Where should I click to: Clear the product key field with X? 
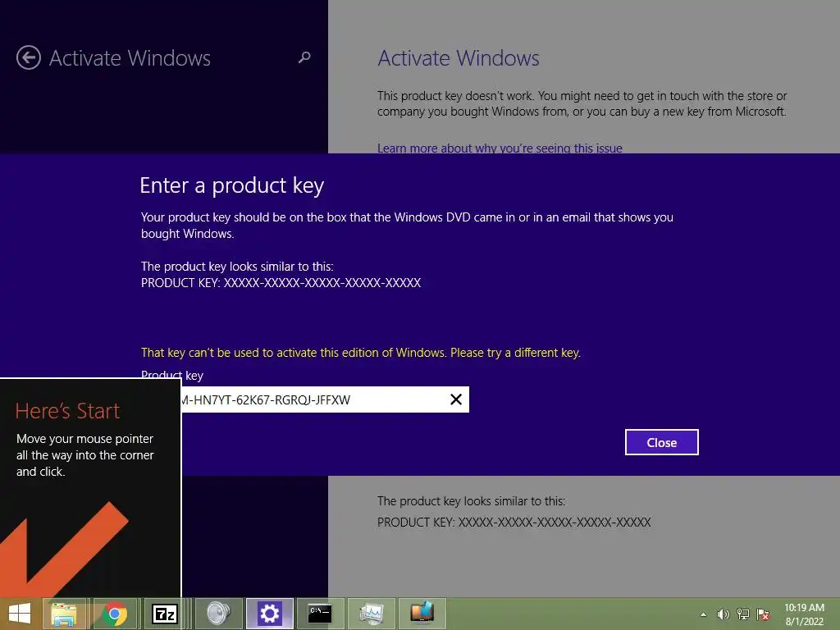click(456, 399)
